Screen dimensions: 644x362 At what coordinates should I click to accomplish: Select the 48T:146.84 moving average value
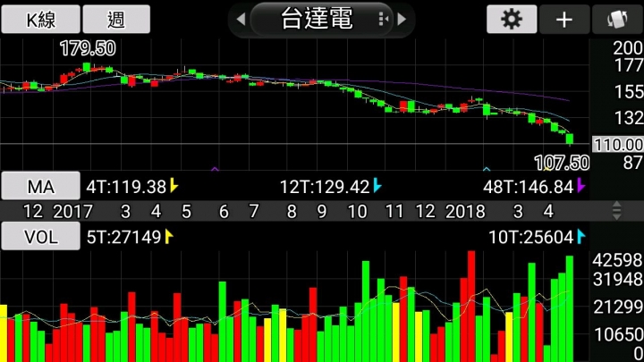[x=529, y=187]
